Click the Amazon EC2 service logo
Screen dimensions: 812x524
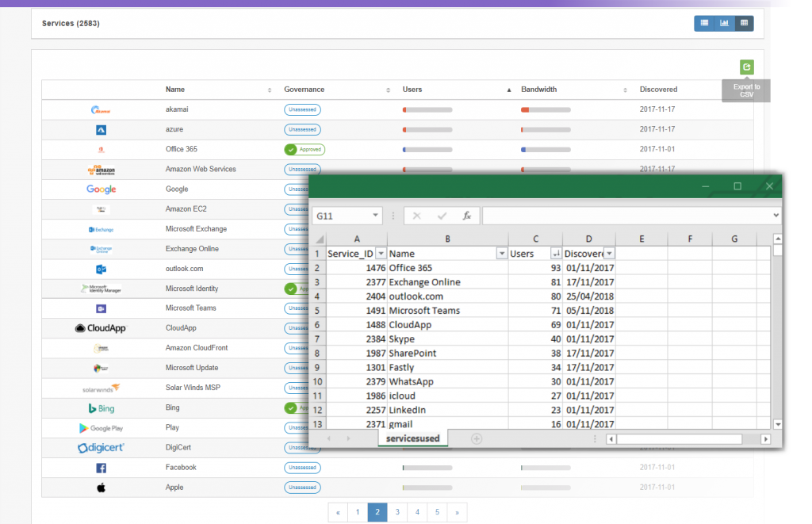101,209
